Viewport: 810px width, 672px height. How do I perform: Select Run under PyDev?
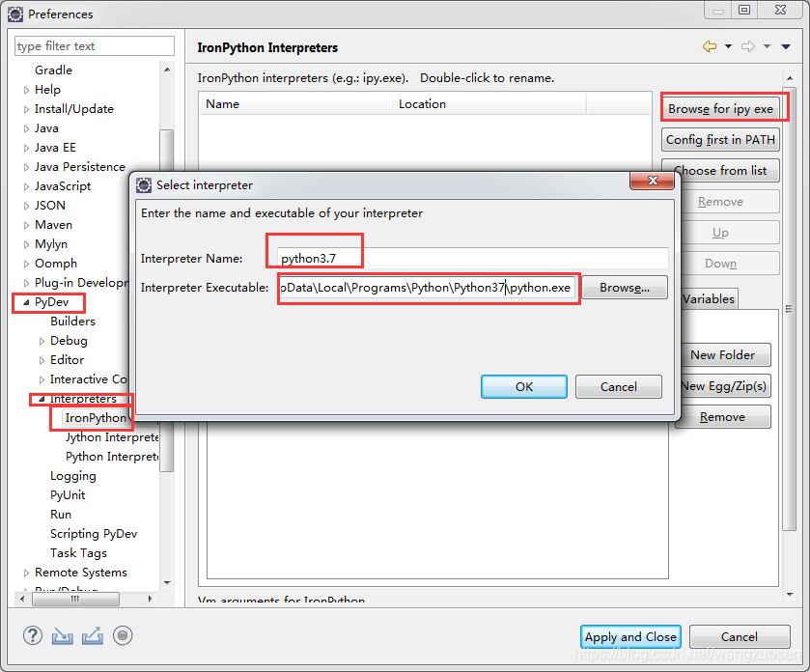[x=61, y=515]
